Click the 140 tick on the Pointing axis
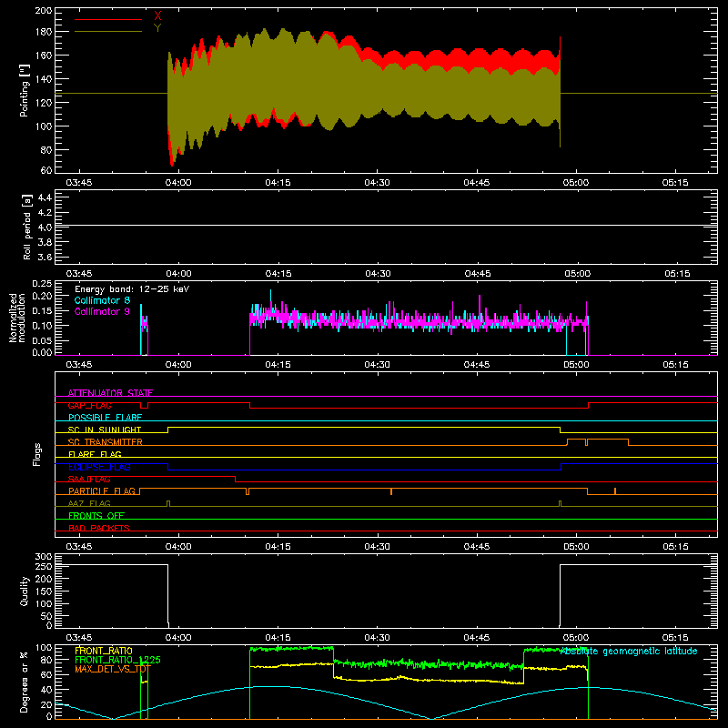 [x=44, y=79]
